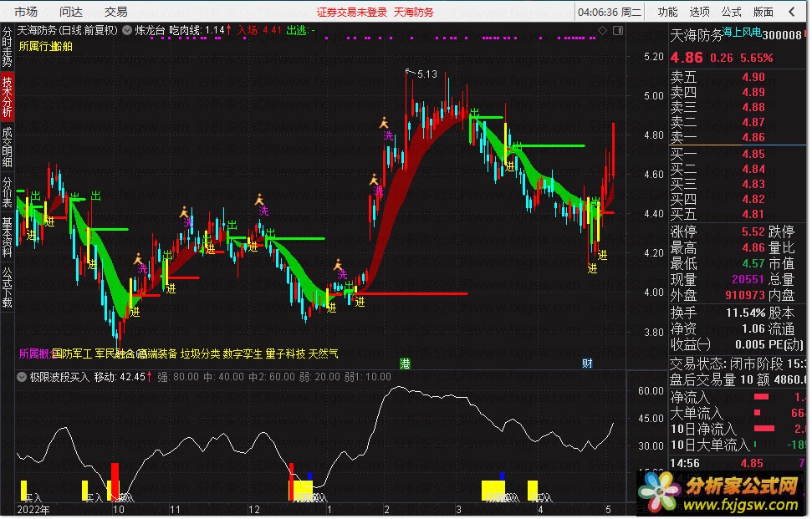Click the 现量 20551 value
Viewport: 812px width, 519px height.
pyautogui.click(x=748, y=279)
